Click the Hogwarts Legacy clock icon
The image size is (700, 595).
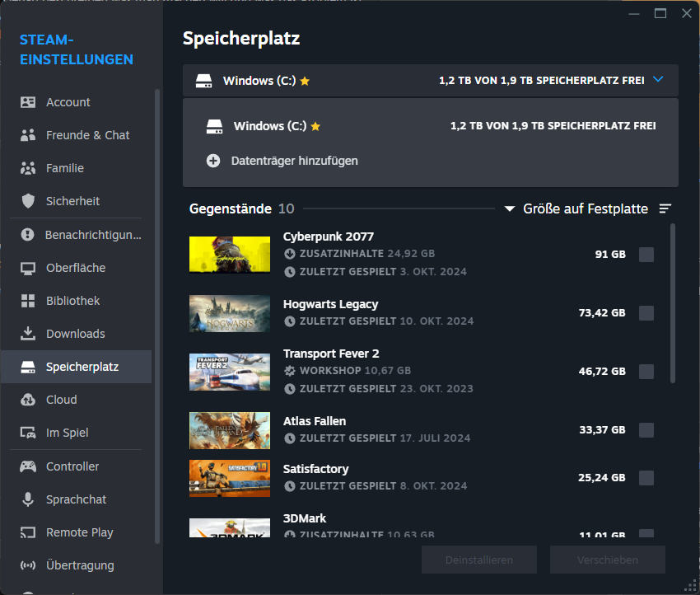pos(290,321)
